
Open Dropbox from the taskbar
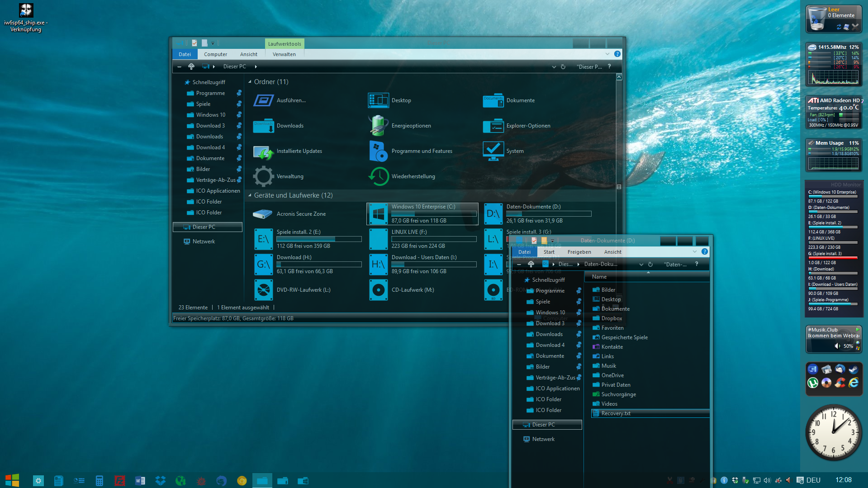coord(160,480)
